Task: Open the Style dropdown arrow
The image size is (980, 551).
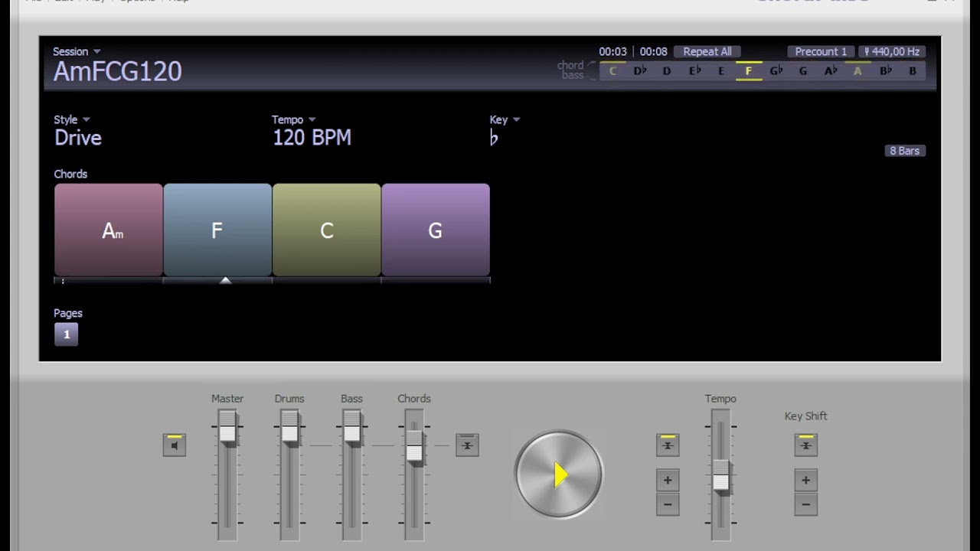Action: [x=86, y=120]
